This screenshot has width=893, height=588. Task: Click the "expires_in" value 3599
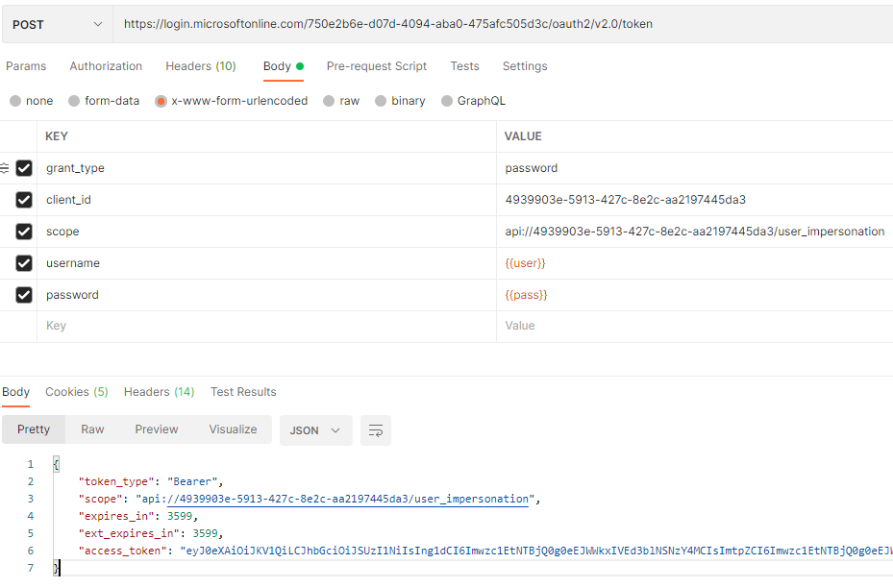(180, 516)
